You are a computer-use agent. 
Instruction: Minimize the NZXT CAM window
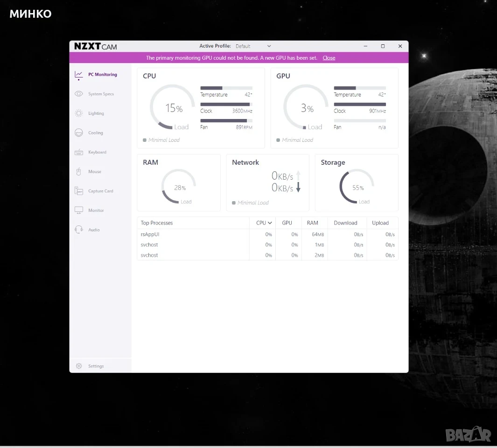[365, 46]
